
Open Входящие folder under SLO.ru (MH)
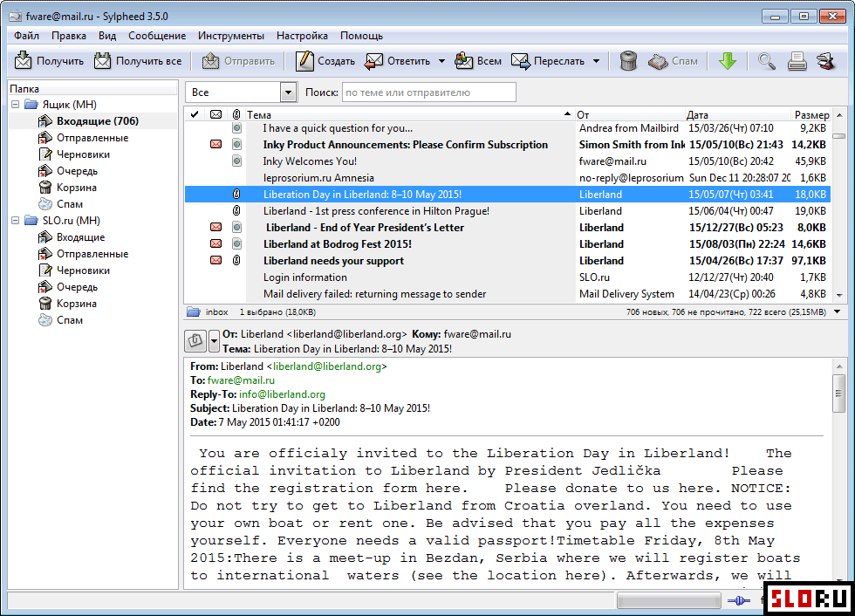(80, 237)
